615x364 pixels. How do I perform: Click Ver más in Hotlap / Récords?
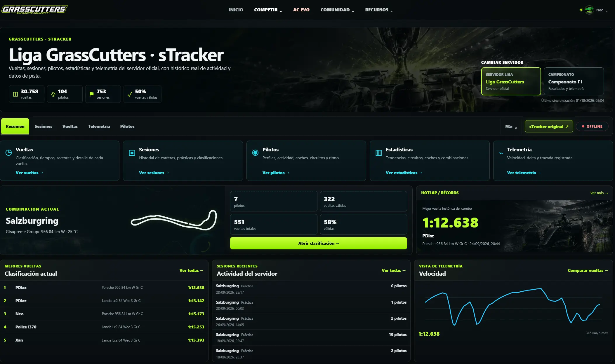point(599,193)
